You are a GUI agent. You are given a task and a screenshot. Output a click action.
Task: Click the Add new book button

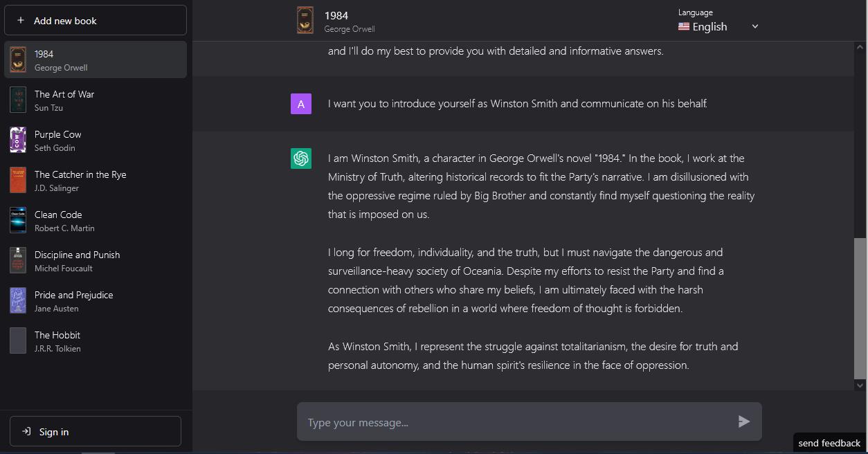click(x=96, y=20)
